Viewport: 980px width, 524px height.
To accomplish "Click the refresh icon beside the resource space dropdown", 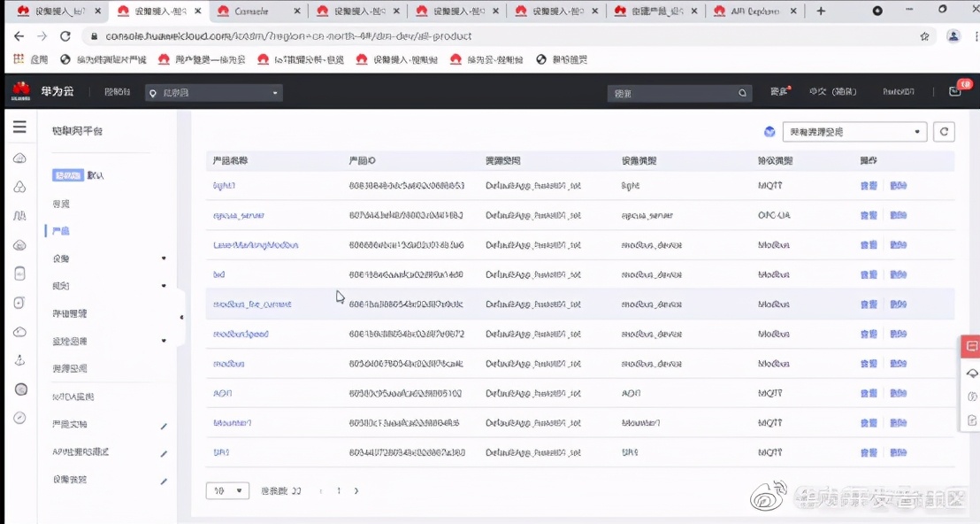I will tap(945, 132).
